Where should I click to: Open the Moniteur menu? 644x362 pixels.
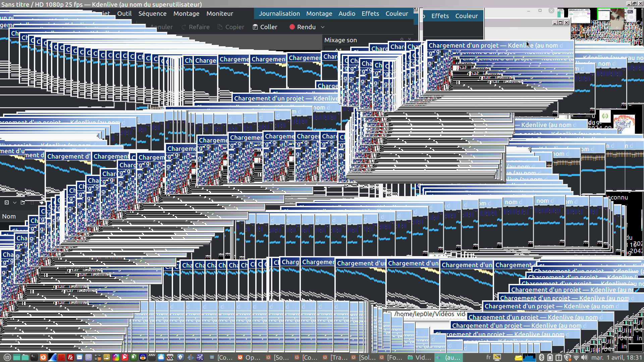click(x=219, y=13)
